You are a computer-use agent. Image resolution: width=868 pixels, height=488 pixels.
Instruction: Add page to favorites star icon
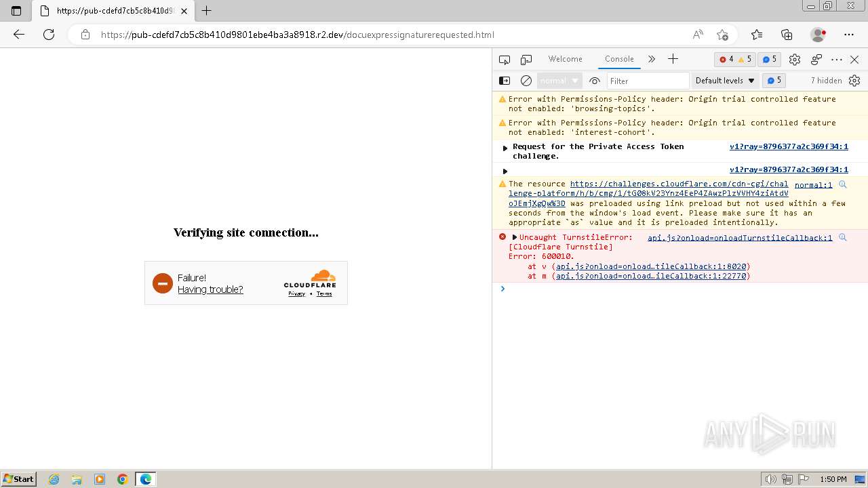[722, 35]
